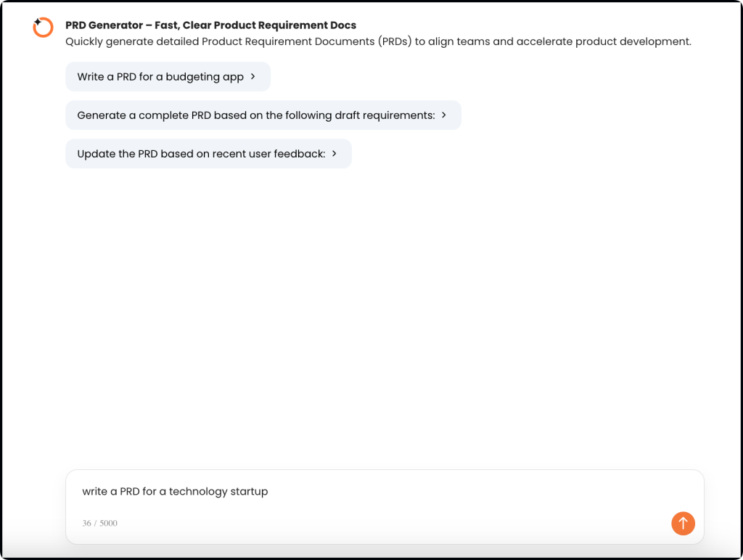Click 'Product Requirement Documents (PRDs)' in the description
This screenshot has width=743, height=560.
306,41
